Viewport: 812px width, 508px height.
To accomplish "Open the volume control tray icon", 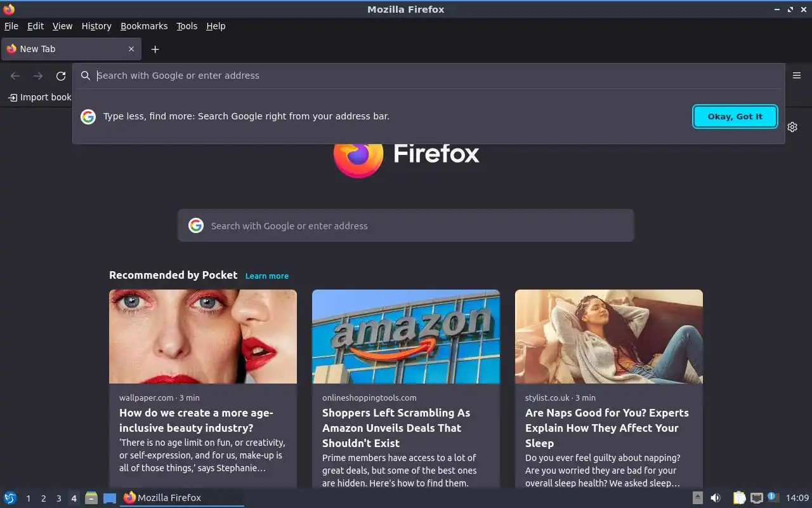I will coord(716,498).
